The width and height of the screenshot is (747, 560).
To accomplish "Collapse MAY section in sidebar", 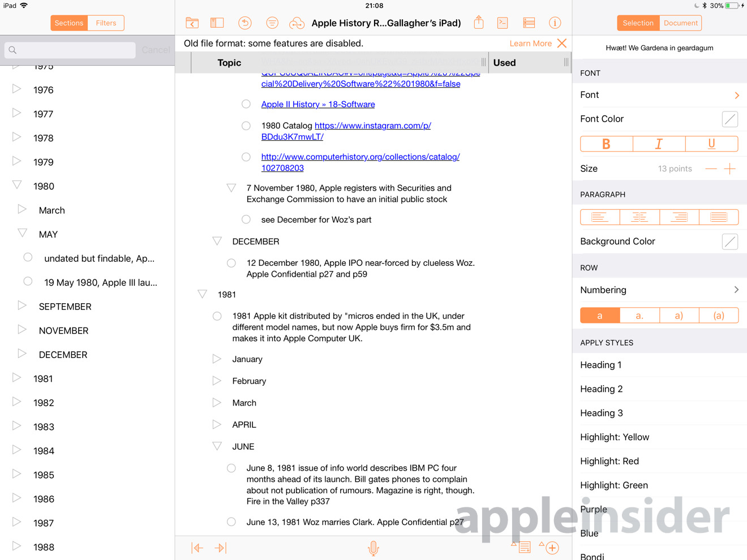I will coord(22,233).
